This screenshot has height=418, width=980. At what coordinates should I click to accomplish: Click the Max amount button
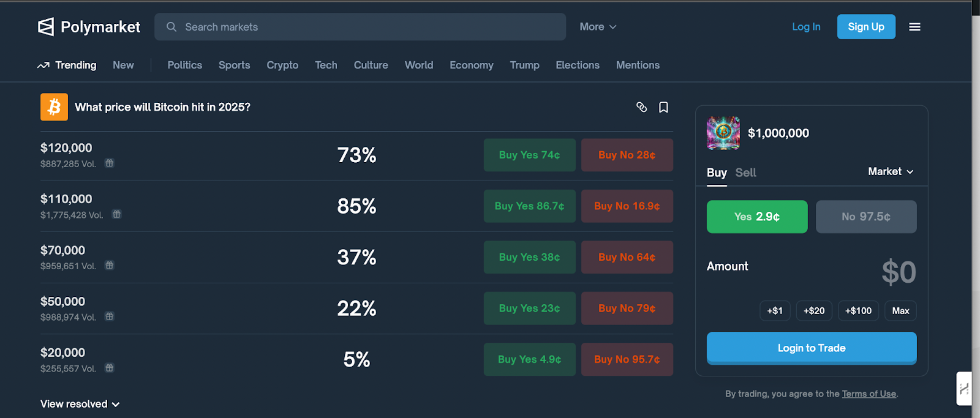[x=901, y=311]
